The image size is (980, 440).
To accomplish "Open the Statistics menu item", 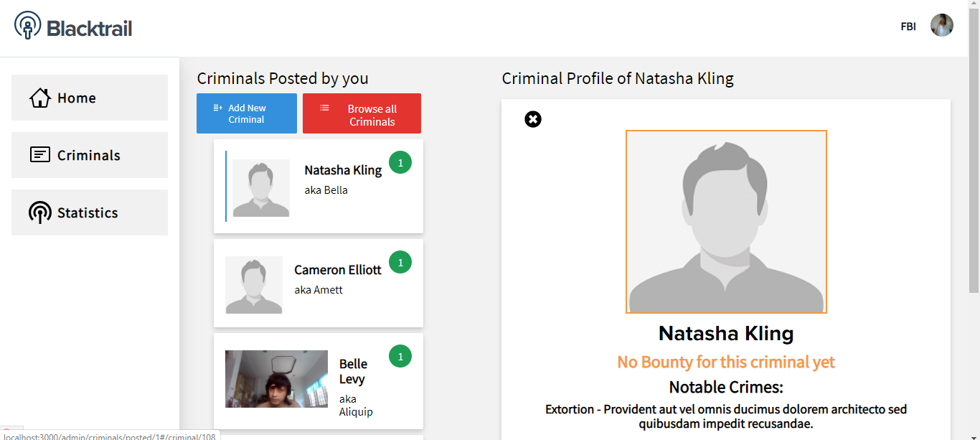I will (x=90, y=212).
